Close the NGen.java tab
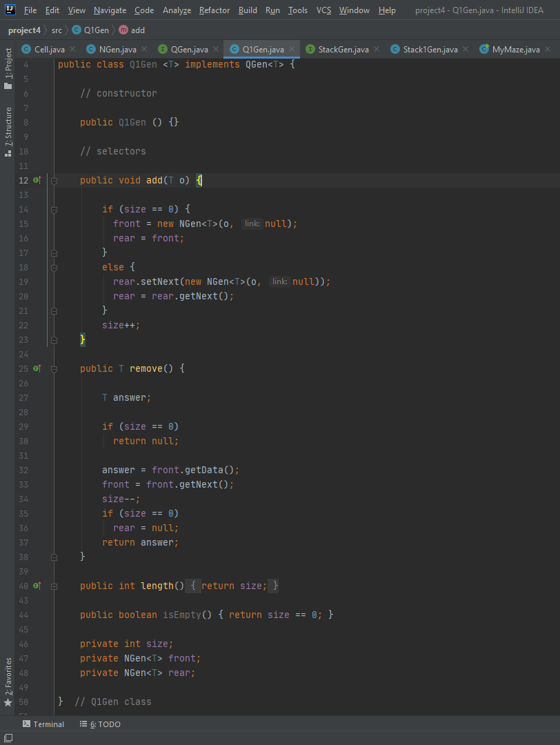560x745 pixels. pyautogui.click(x=144, y=49)
